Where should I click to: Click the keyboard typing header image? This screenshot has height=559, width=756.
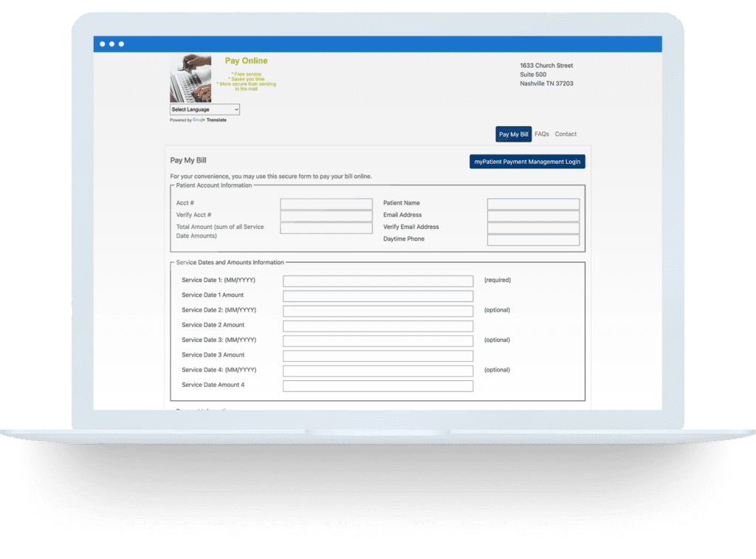click(190, 78)
